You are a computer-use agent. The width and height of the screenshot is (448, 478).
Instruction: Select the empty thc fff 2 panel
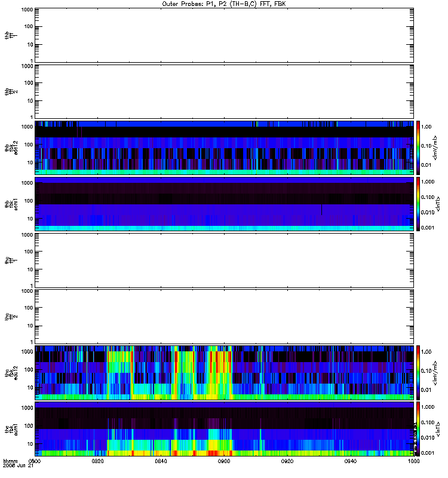tap(224, 317)
